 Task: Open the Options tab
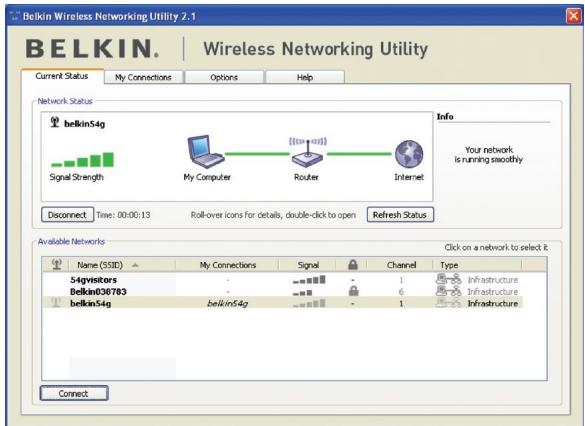coord(224,77)
